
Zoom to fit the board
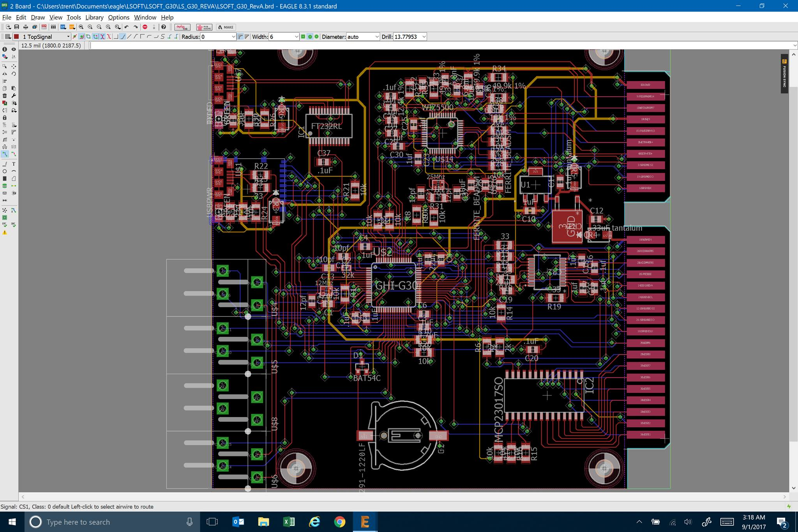[x=81, y=27]
